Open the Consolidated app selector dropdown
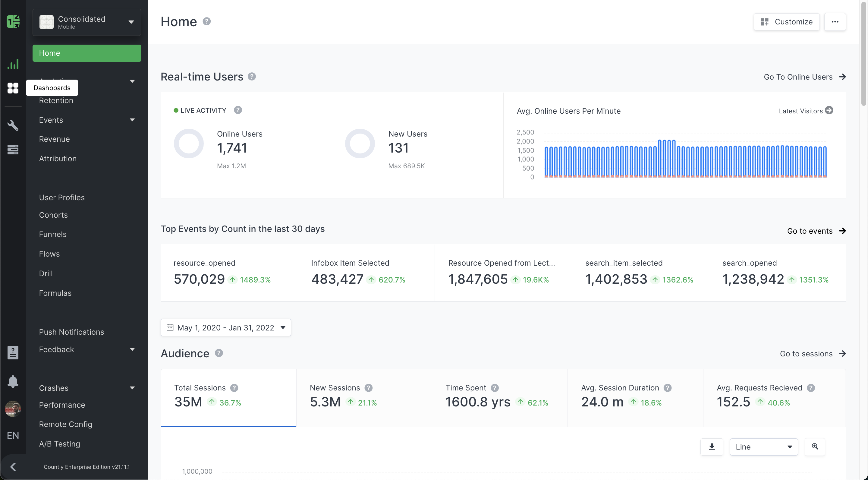 [x=86, y=22]
